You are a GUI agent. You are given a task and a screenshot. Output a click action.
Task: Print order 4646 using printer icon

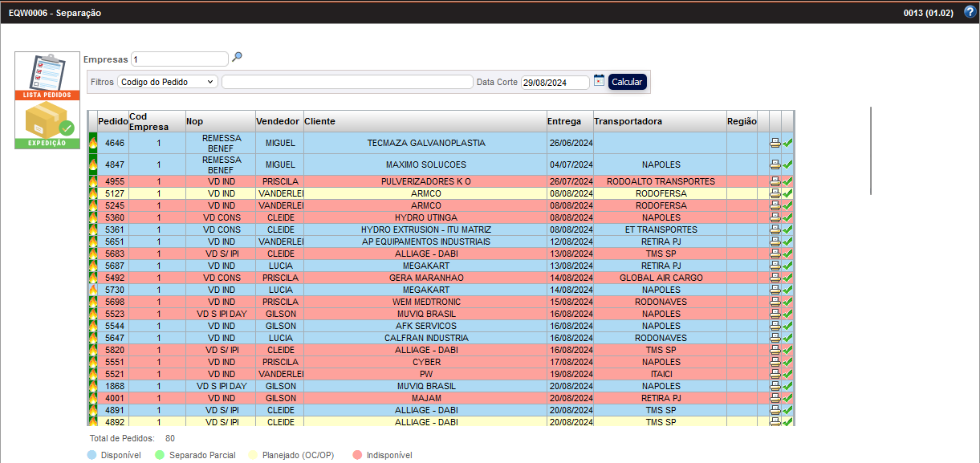[x=775, y=144]
